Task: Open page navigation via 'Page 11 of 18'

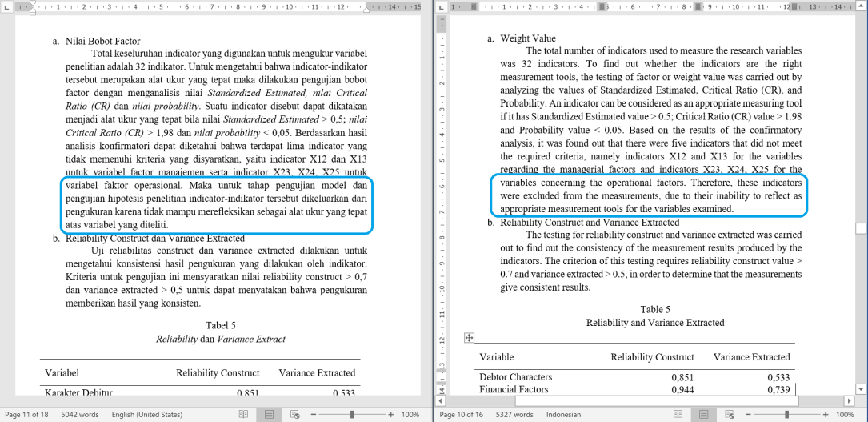Action: click(26, 414)
